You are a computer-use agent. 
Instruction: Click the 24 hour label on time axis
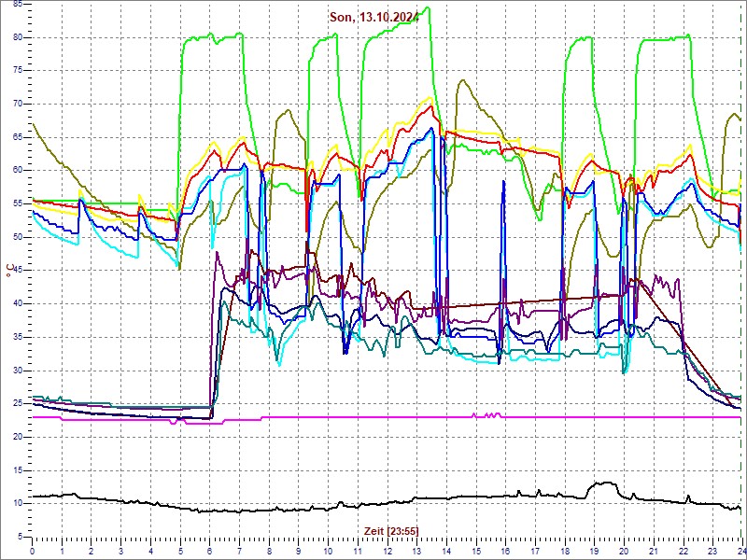point(740,551)
